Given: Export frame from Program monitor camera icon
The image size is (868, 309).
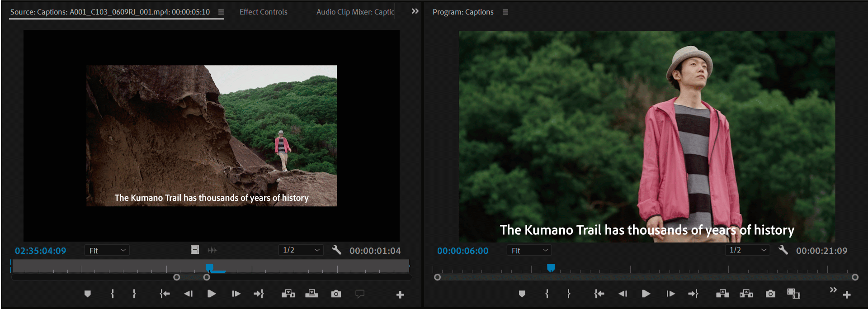Looking at the screenshot, I should (x=770, y=294).
